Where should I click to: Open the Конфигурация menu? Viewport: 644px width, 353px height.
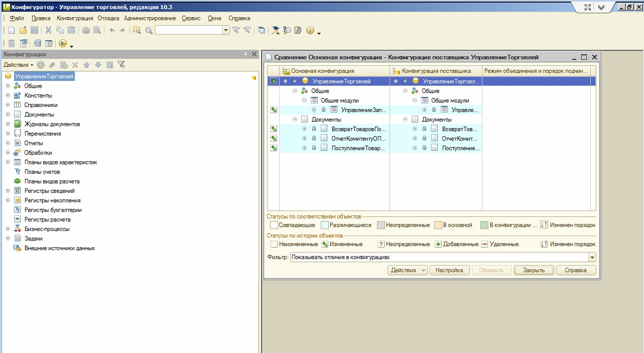coord(75,18)
